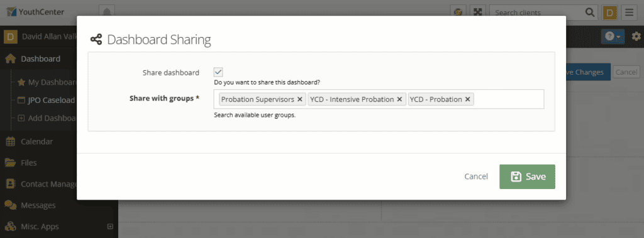644x238 pixels.
Task: Click the Cancel link in dialog
Action: (x=476, y=176)
